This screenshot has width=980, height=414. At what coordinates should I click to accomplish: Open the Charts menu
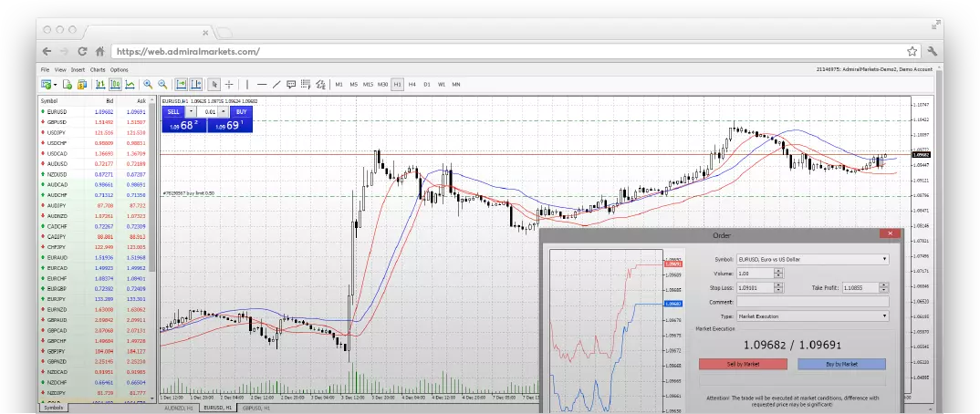[98, 70]
